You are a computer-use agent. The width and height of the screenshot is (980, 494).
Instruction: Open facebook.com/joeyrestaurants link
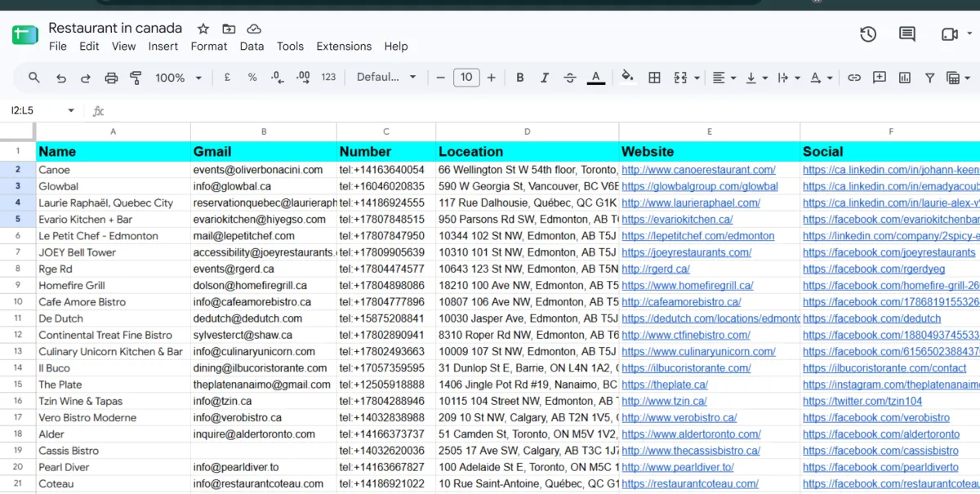click(x=889, y=252)
